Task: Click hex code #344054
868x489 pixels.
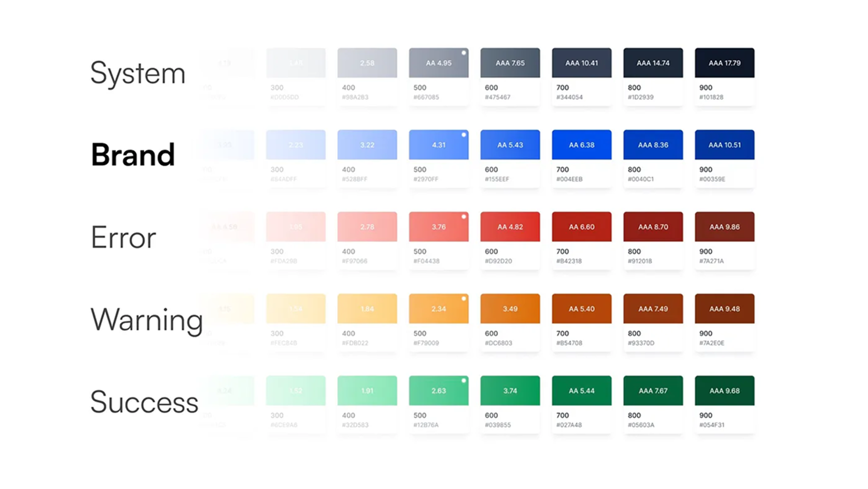Action: coord(569,97)
